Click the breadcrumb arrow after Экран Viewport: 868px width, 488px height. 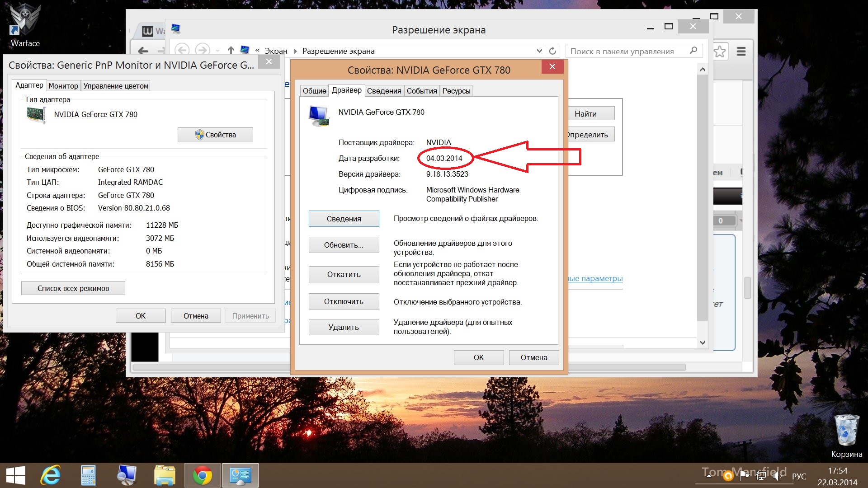pos(295,51)
